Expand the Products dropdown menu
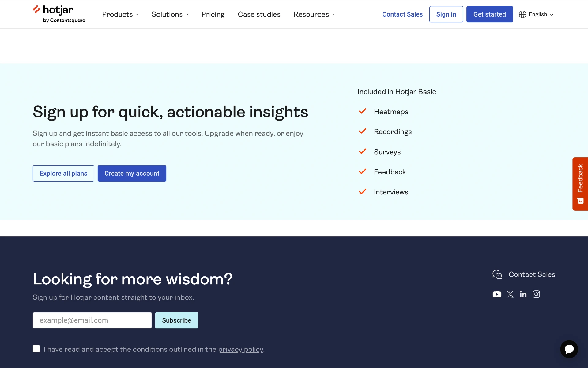The height and width of the screenshot is (368, 588). tap(120, 14)
